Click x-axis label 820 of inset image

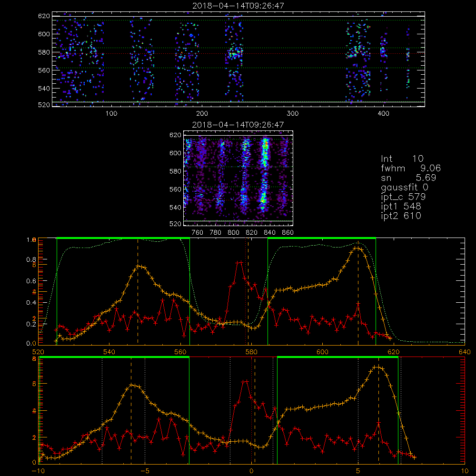coord(252,233)
